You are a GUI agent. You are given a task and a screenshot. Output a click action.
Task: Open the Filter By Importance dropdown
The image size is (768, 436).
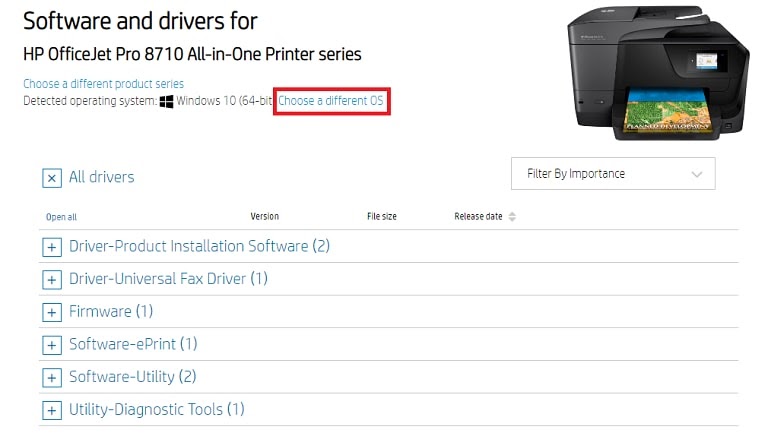point(613,173)
